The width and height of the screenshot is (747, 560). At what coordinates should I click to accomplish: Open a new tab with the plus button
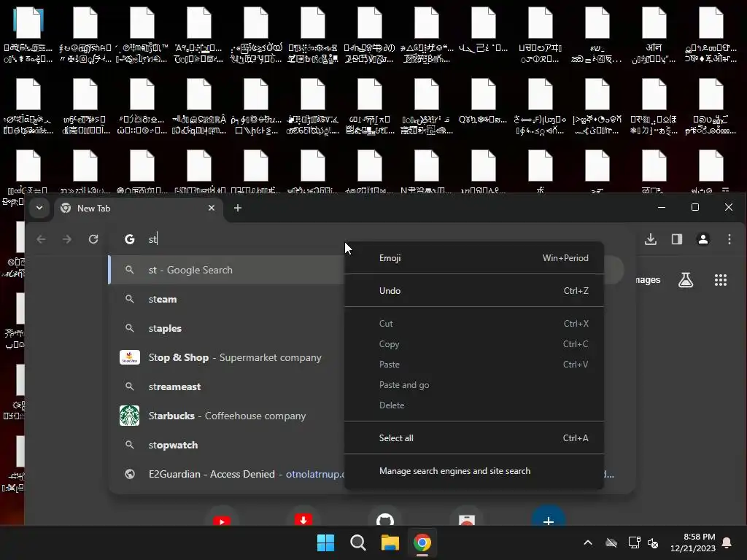(x=238, y=208)
